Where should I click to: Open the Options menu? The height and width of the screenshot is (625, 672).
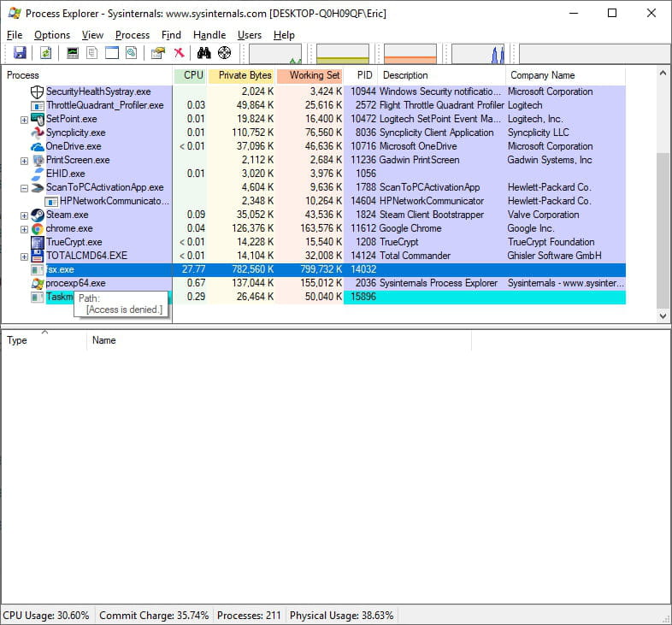coord(52,35)
